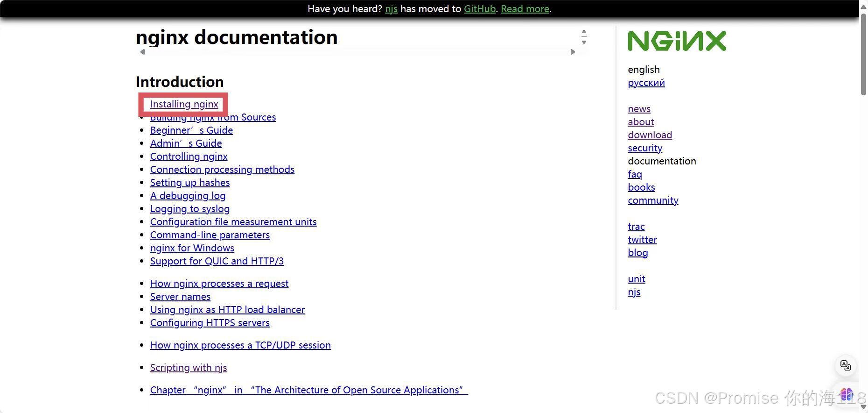
Task: Click the heading scroll down arrow
Action: pos(584,42)
